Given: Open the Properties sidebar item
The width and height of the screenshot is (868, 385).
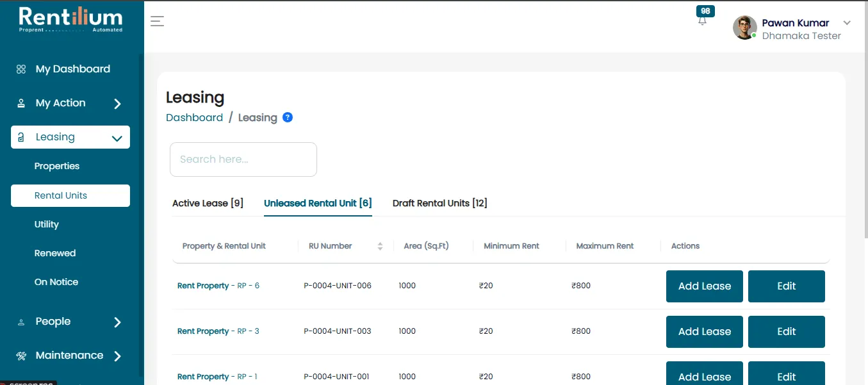Looking at the screenshot, I should [57, 166].
